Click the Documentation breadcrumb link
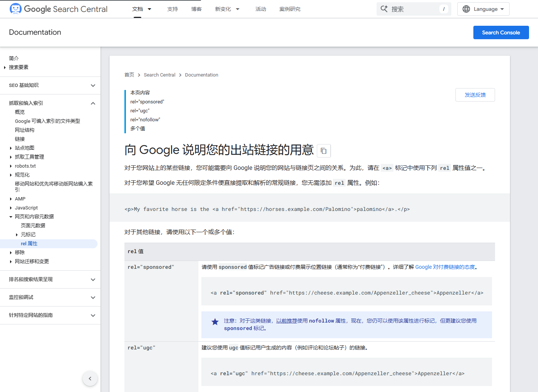Image resolution: width=538 pixels, height=392 pixels. pyautogui.click(x=202, y=75)
